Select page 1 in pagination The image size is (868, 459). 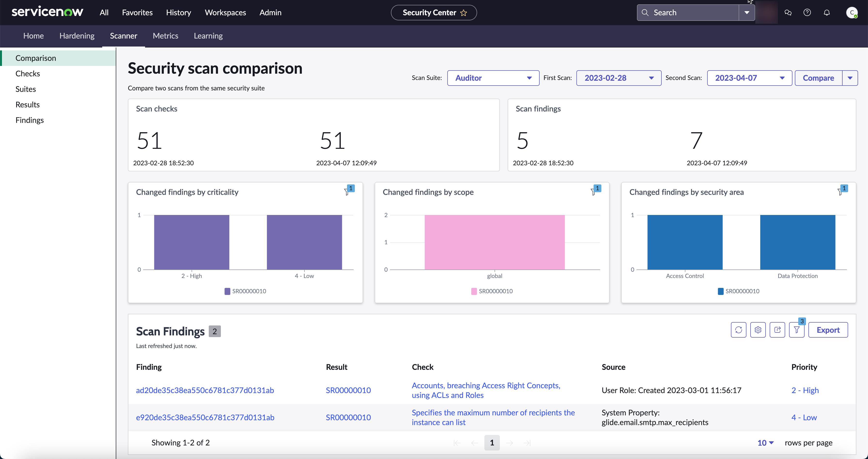coord(492,443)
